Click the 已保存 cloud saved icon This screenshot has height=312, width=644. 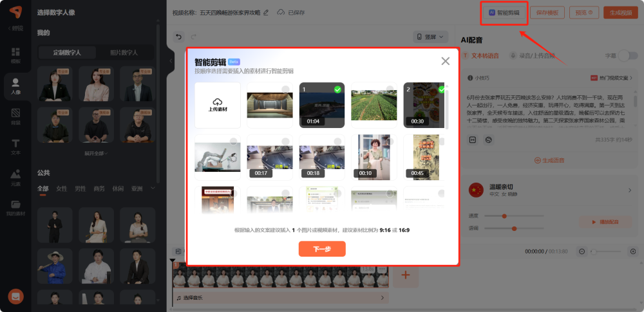click(281, 12)
